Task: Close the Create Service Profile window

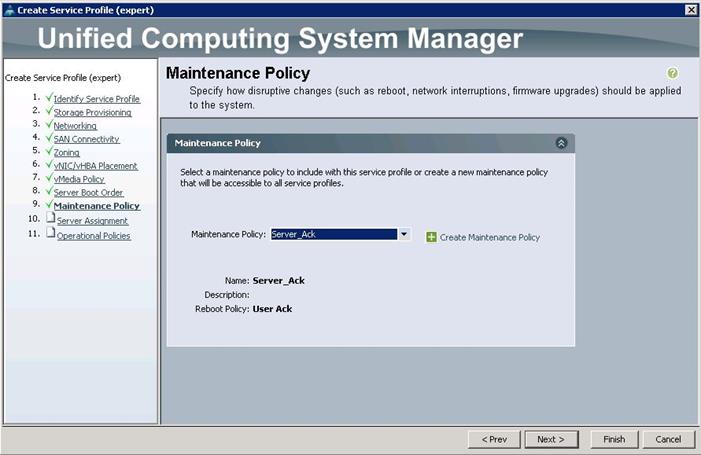Action: [x=691, y=10]
